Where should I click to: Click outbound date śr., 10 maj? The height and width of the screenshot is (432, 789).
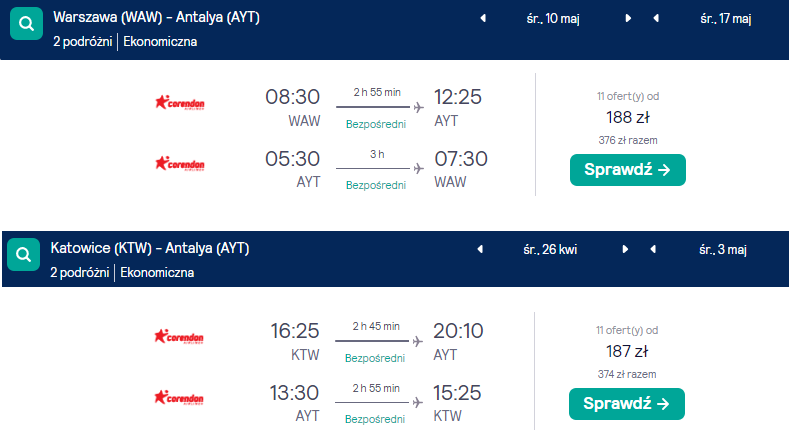click(x=553, y=19)
